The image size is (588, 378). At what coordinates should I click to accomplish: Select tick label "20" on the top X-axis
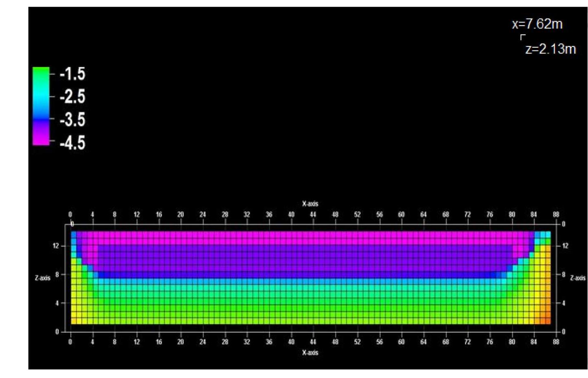coord(180,214)
